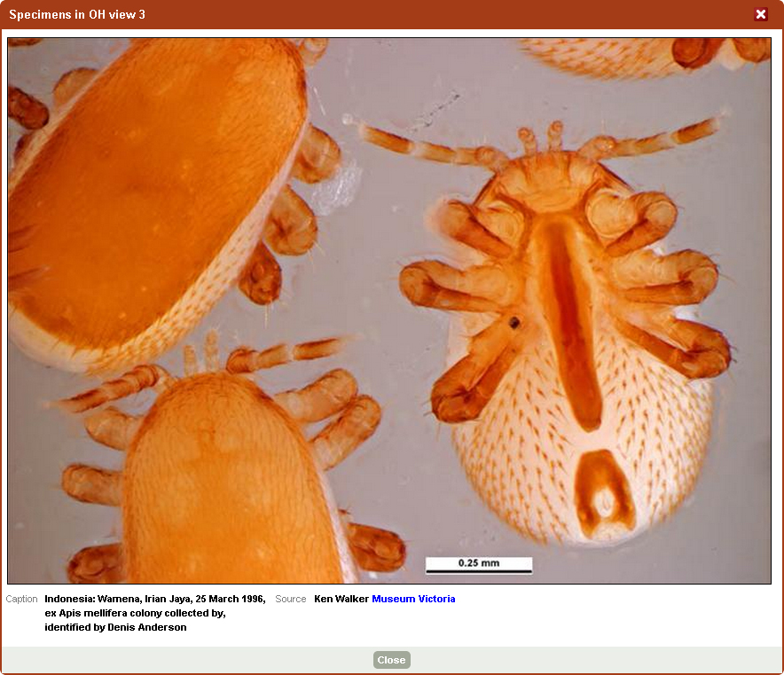The height and width of the screenshot is (675, 784).
Task: Click the partial mite in top-right corner
Action: point(639,55)
